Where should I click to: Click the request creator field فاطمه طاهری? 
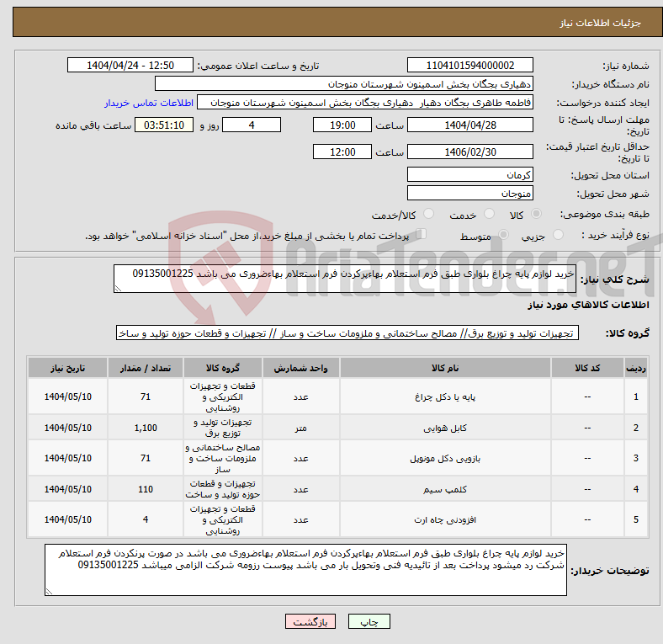[x=365, y=103]
